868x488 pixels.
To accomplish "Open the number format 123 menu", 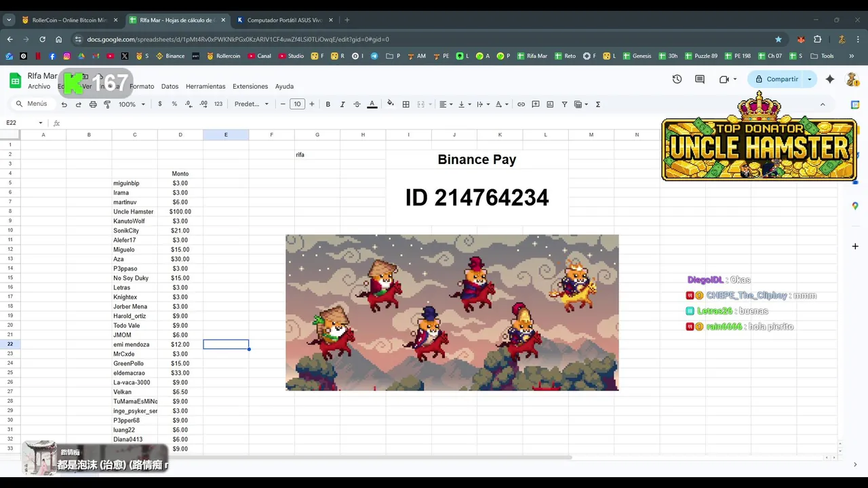I will coord(218,104).
